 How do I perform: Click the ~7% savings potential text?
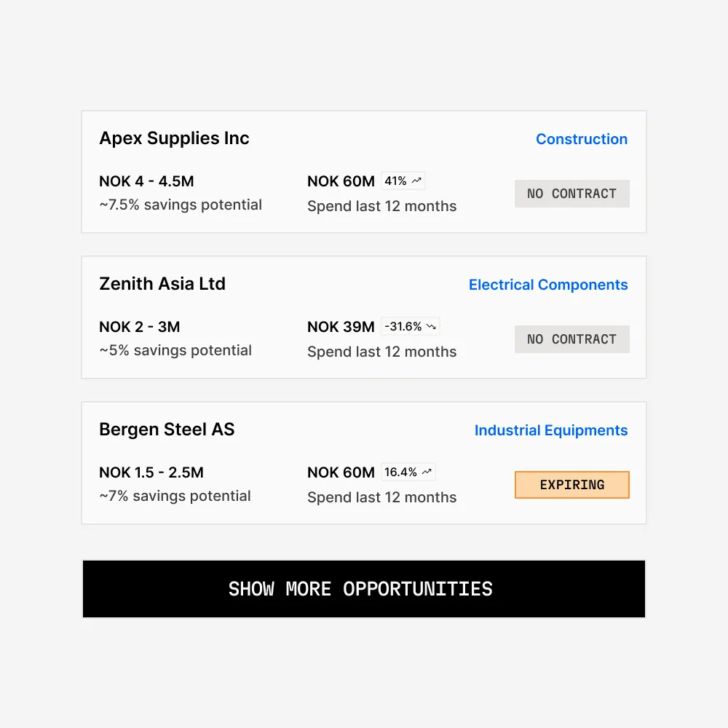175,496
